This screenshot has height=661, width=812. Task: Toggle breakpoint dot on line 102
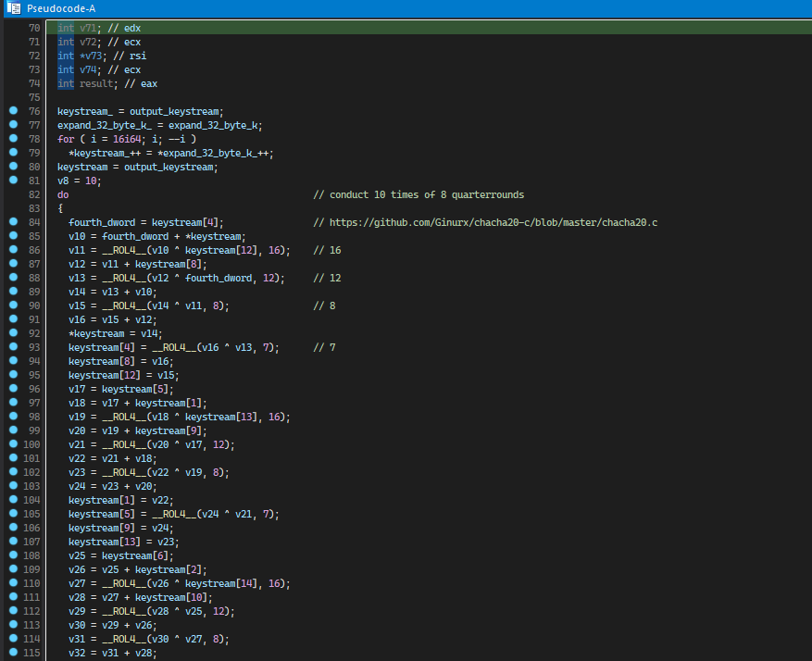click(x=14, y=471)
